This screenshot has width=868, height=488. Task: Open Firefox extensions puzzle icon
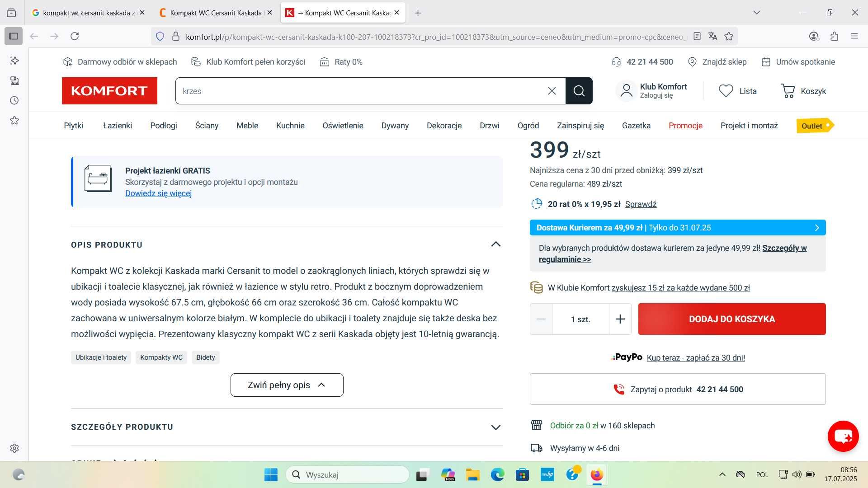click(x=835, y=36)
